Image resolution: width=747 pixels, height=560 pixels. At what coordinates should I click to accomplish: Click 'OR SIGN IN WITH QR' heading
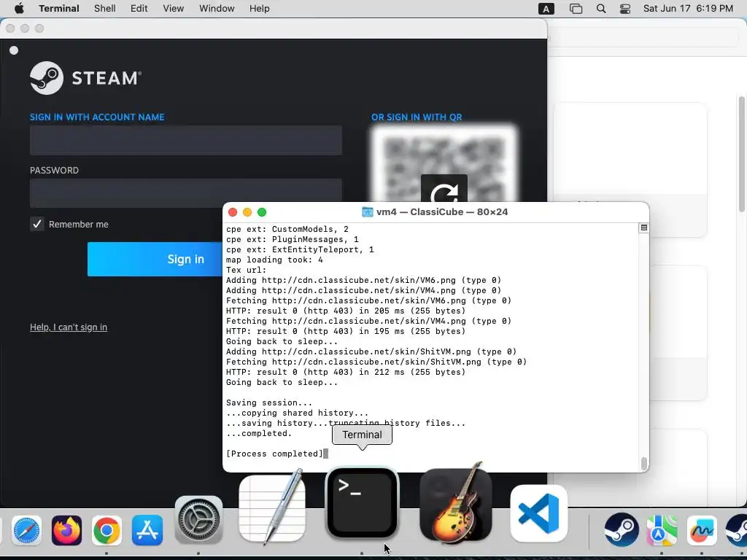click(x=417, y=117)
